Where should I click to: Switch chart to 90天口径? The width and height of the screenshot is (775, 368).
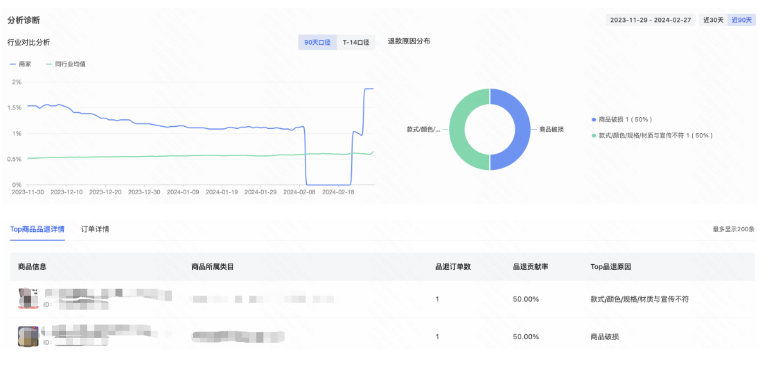(x=317, y=42)
